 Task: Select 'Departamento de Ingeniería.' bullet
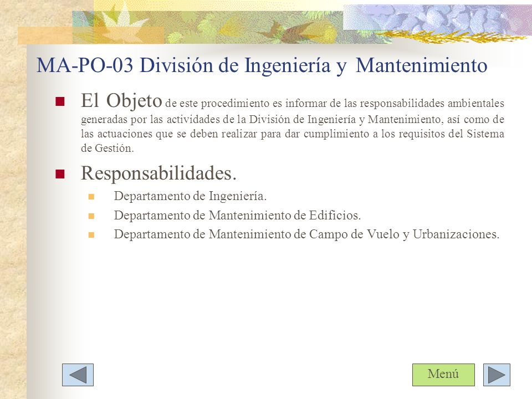[x=190, y=196]
